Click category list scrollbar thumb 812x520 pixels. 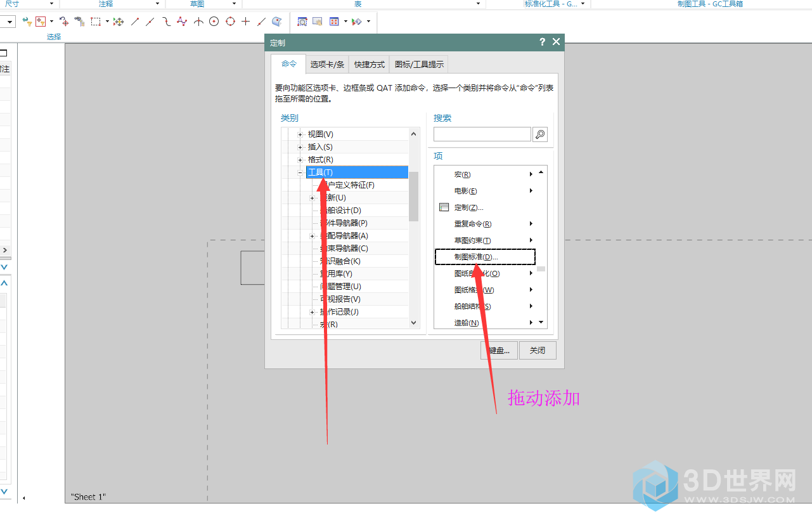(x=414, y=197)
